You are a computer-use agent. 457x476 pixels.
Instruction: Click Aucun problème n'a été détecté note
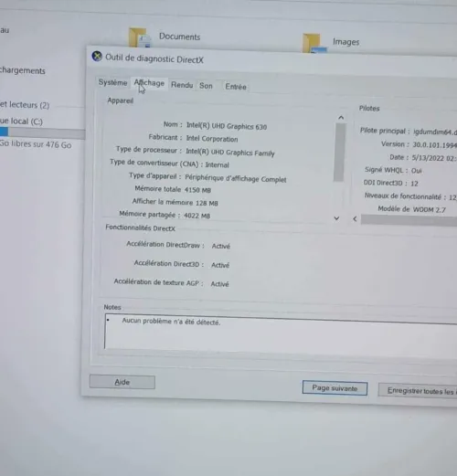pos(171,322)
